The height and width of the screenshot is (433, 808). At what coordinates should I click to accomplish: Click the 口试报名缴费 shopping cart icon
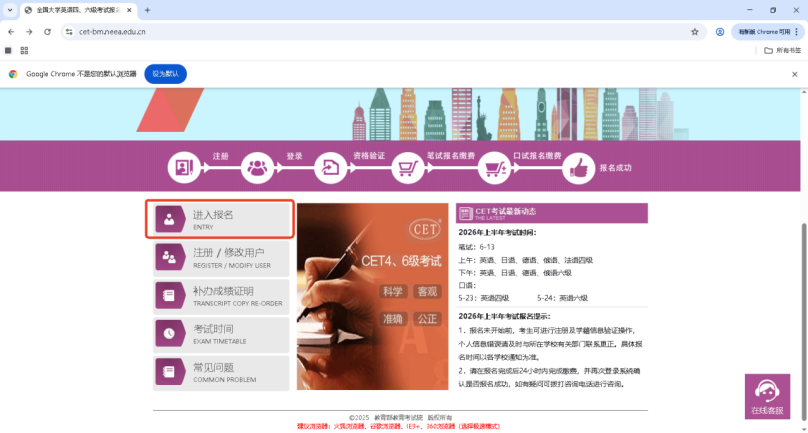click(492, 166)
